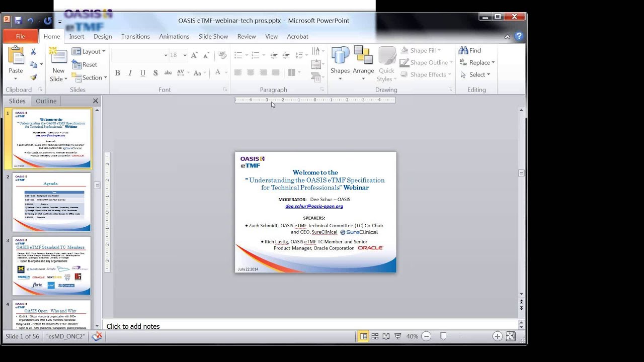Open Change Case Aa dropdown

click(x=199, y=73)
